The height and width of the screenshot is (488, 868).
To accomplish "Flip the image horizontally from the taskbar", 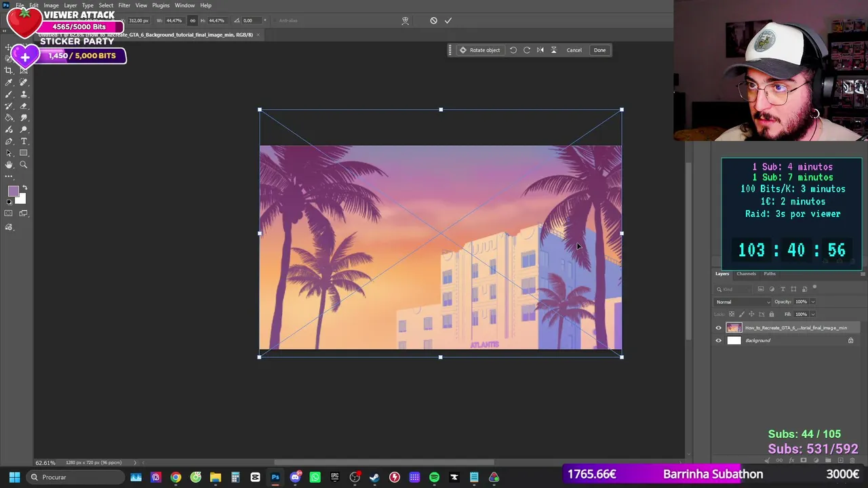I will 540,50.
